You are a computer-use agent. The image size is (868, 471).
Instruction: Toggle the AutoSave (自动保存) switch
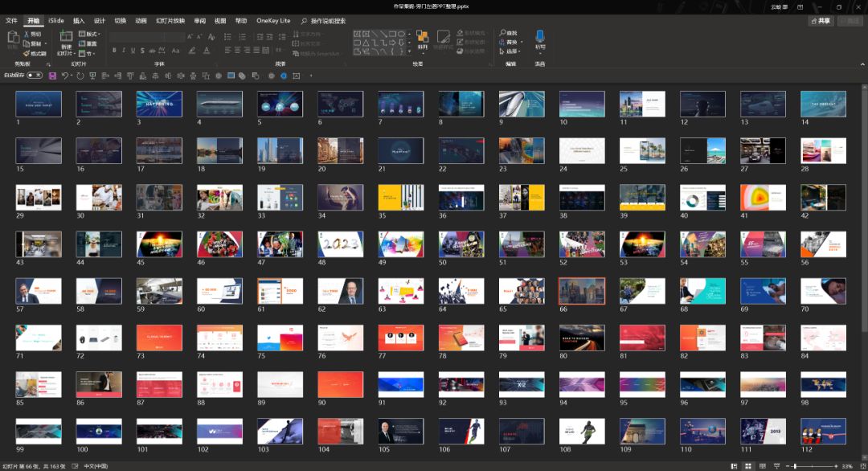point(34,75)
